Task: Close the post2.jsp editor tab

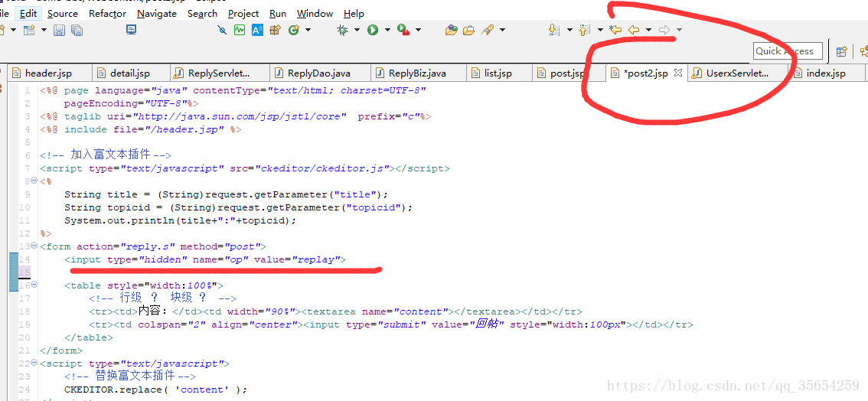Action: click(x=678, y=73)
